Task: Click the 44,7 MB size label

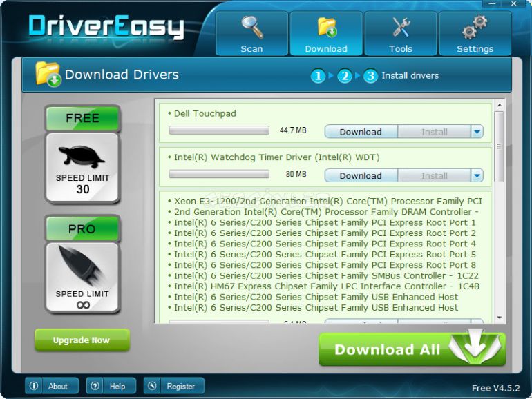Action: (293, 130)
